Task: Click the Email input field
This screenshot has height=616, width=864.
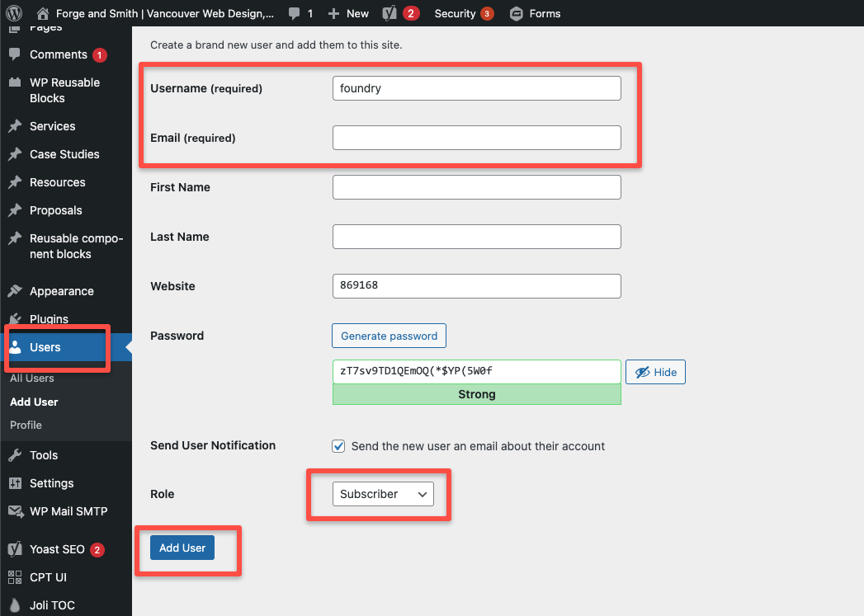Action: (476, 138)
